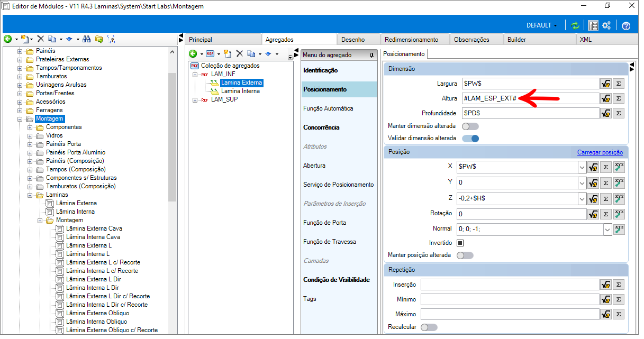This screenshot has width=644, height=339.
Task: Toggle the Recalcular switch
Action: click(429, 327)
